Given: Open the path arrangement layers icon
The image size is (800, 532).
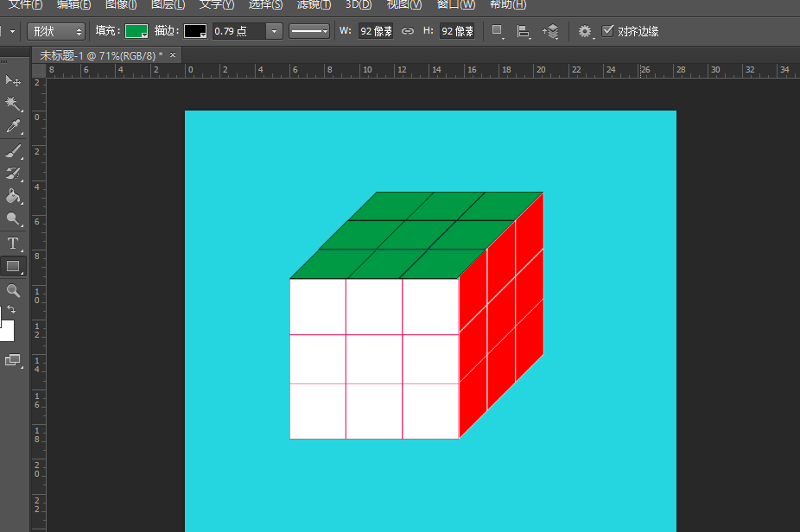Looking at the screenshot, I should point(550,32).
